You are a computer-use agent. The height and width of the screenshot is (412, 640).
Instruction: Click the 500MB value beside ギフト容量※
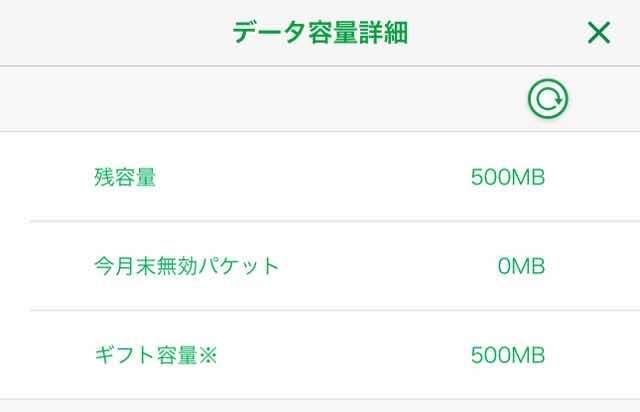[x=507, y=355]
